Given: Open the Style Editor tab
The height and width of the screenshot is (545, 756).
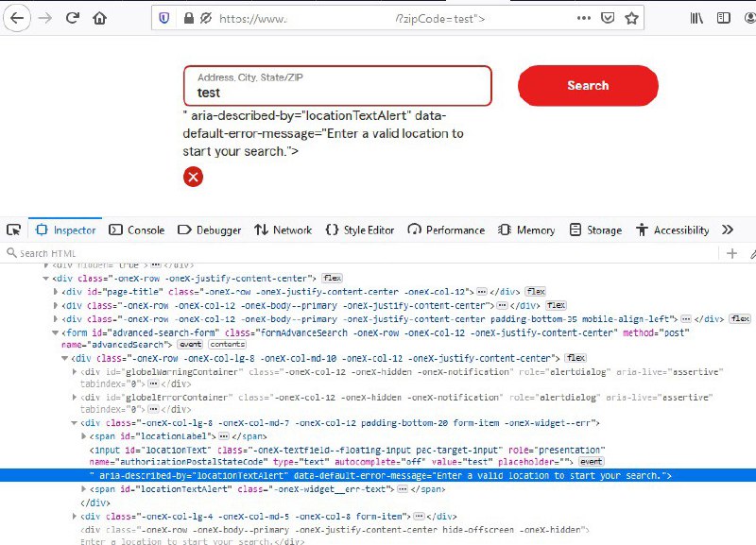Looking at the screenshot, I should click(x=360, y=230).
